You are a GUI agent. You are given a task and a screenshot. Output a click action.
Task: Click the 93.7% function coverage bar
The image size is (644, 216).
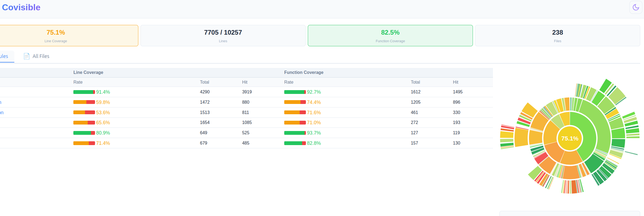tap(295, 133)
